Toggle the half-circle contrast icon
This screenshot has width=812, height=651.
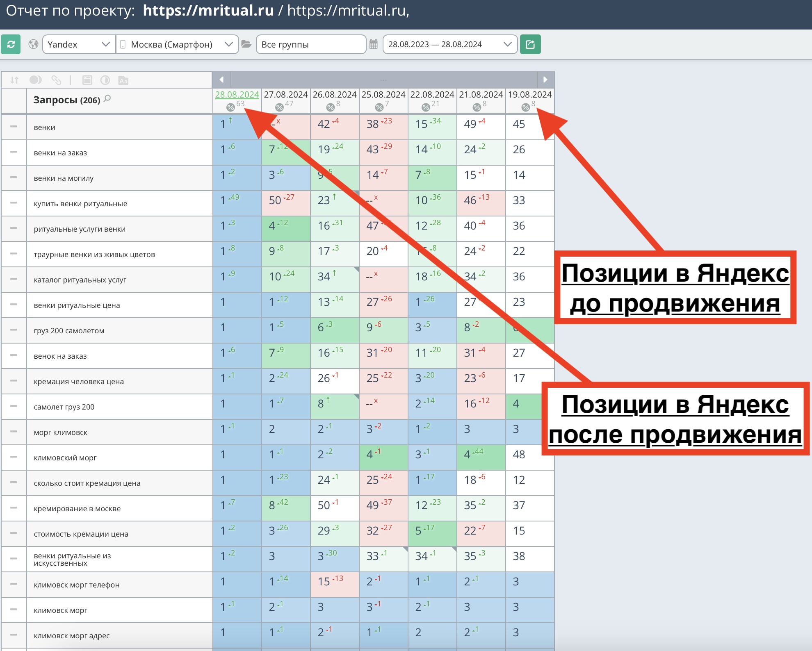pos(105,80)
